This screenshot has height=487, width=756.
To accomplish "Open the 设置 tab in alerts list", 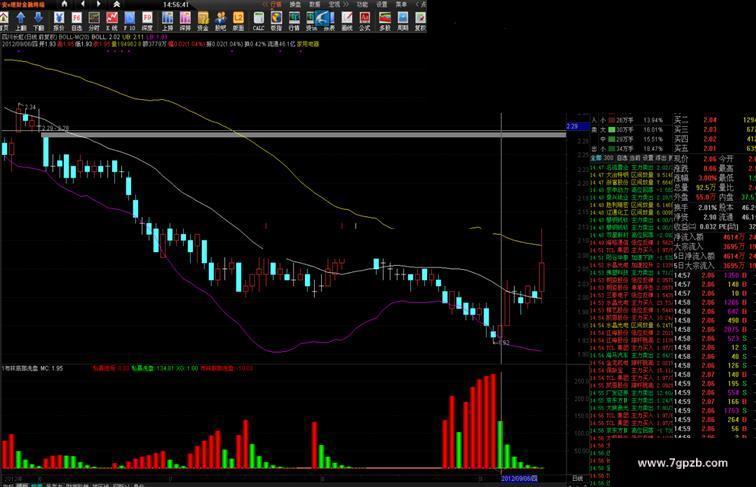I will coord(648,158).
